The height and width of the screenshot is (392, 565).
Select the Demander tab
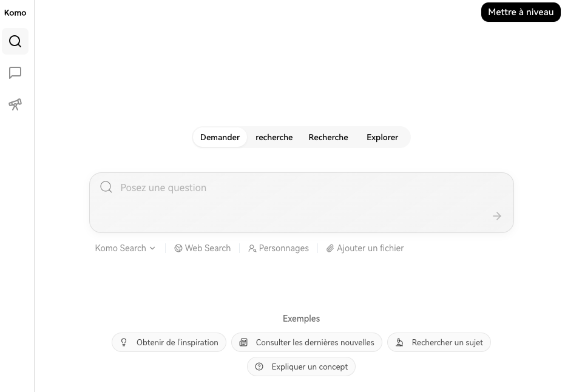pos(220,137)
